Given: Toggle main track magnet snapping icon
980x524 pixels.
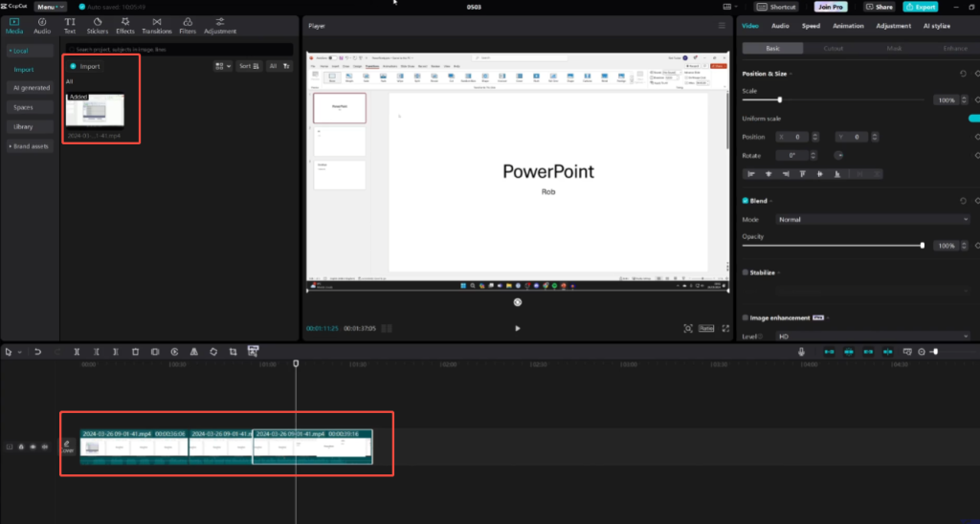Looking at the screenshot, I should [x=830, y=352].
